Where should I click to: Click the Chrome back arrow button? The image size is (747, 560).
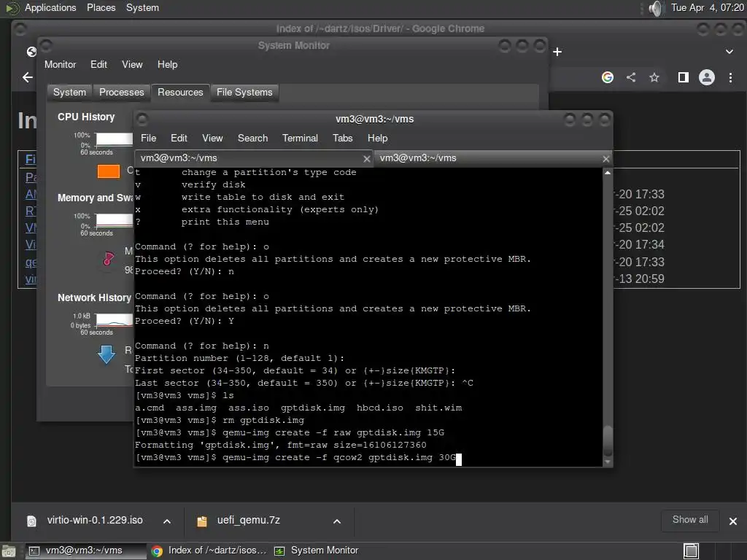click(x=28, y=77)
